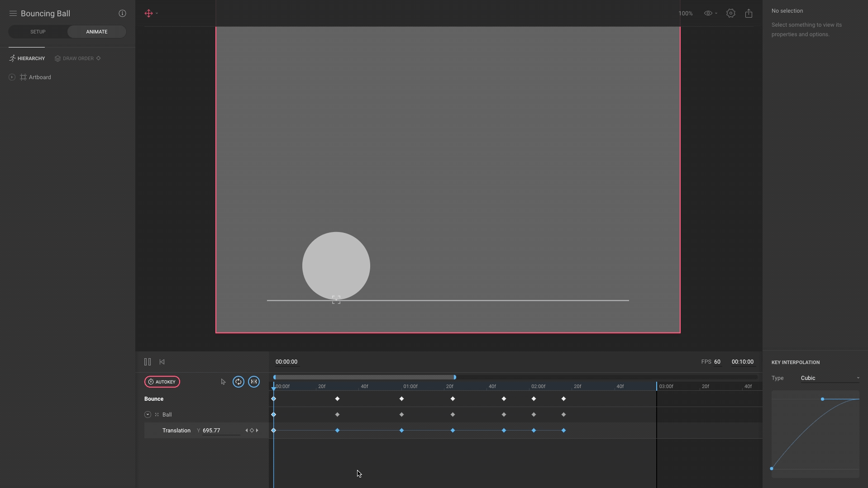Click the Ball node icon in timeline
This screenshot has width=868, height=488.
pos(157,415)
